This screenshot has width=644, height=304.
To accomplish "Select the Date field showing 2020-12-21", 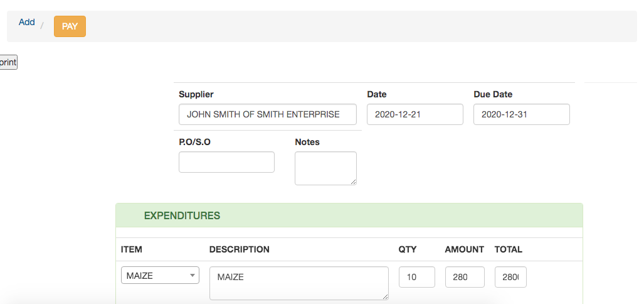I will point(414,114).
